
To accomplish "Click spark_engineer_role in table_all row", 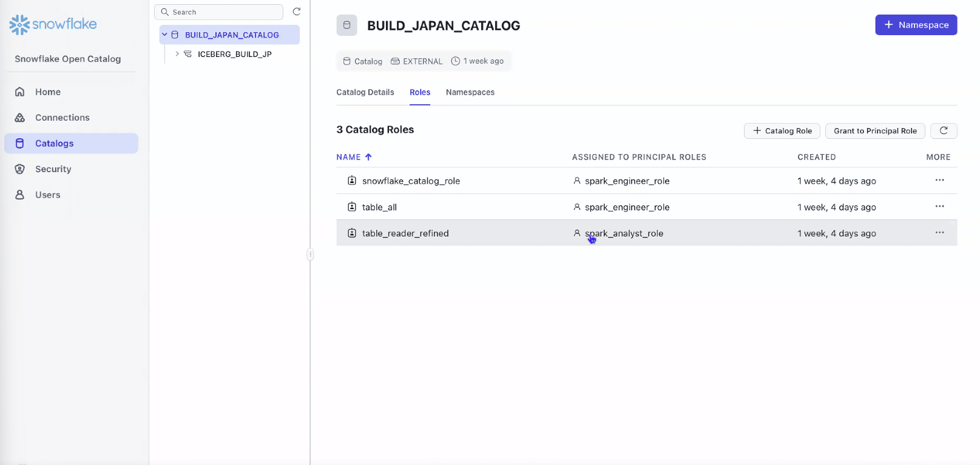I will tap(627, 207).
